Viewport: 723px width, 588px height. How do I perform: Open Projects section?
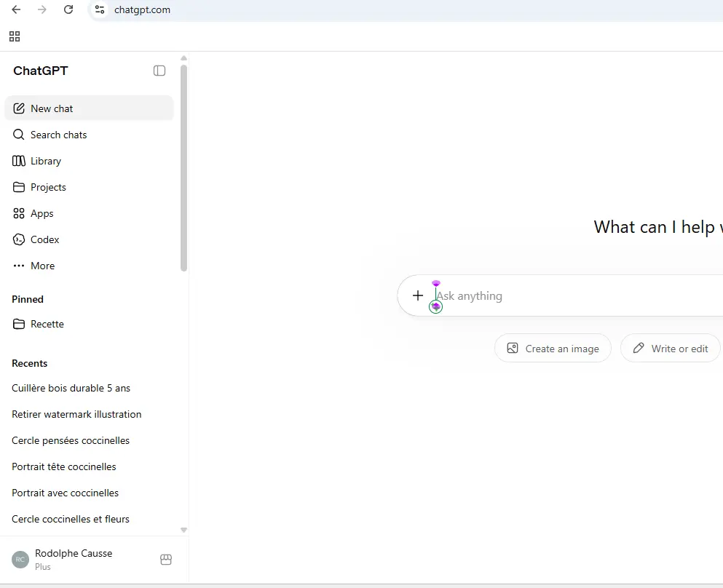click(x=89, y=187)
